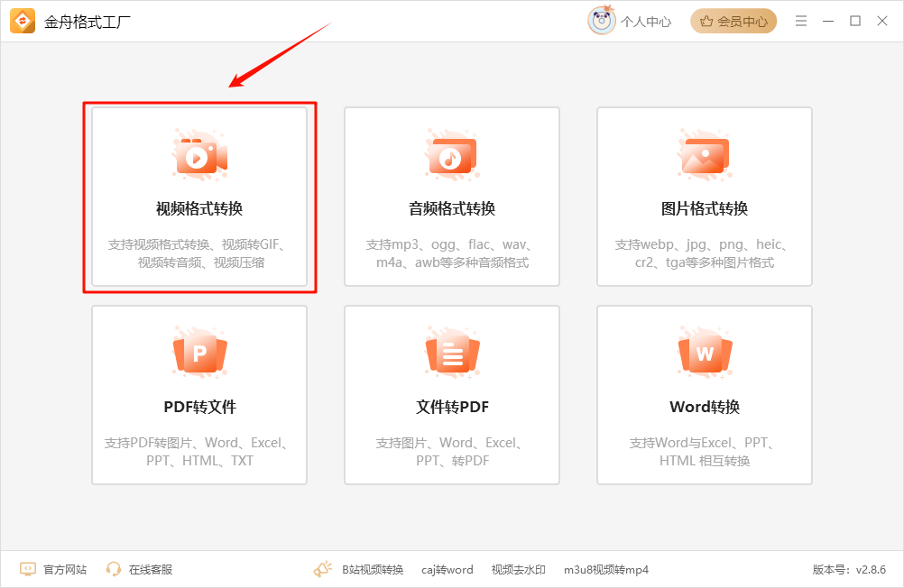Click the megaphone announcement icon
Viewport: 904px width, 588px height.
tap(323, 569)
